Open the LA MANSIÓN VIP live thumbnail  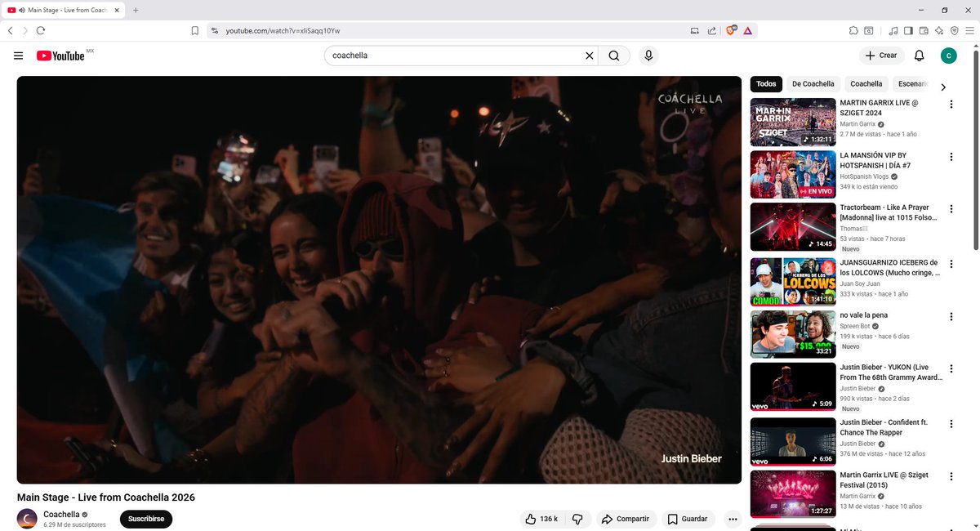pos(793,174)
